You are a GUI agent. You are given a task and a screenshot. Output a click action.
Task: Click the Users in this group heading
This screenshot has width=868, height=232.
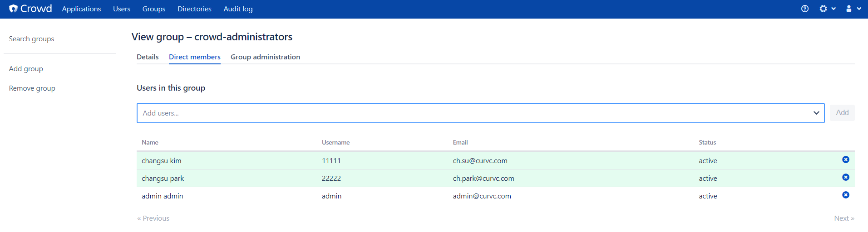pos(171,88)
